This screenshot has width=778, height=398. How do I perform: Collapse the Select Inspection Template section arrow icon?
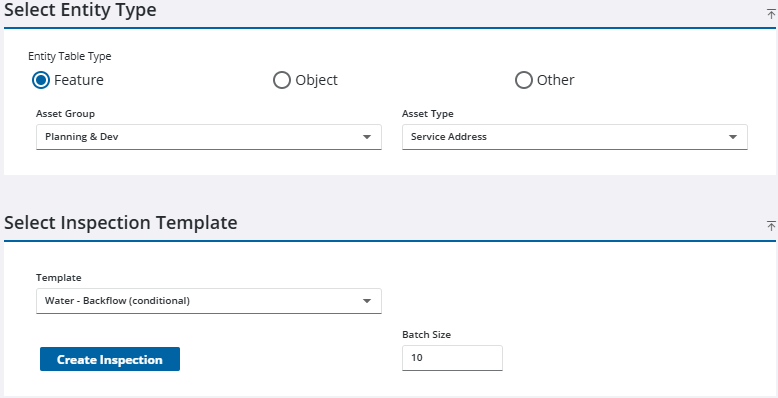pyautogui.click(x=771, y=226)
